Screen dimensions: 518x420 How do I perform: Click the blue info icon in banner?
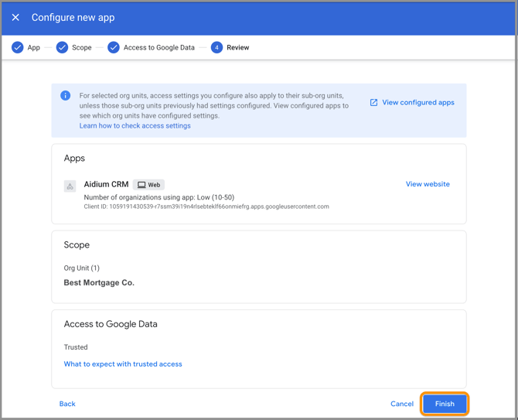point(66,95)
